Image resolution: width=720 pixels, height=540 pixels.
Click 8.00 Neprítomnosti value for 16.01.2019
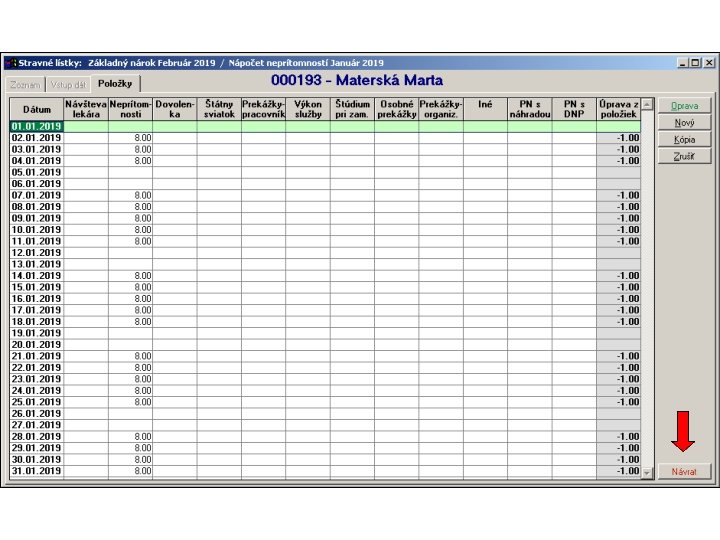pos(130,298)
